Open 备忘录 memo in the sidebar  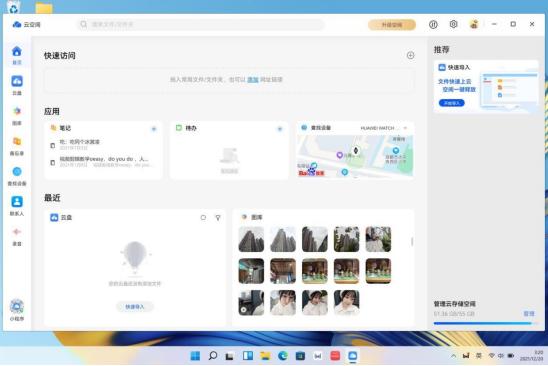tap(17, 146)
